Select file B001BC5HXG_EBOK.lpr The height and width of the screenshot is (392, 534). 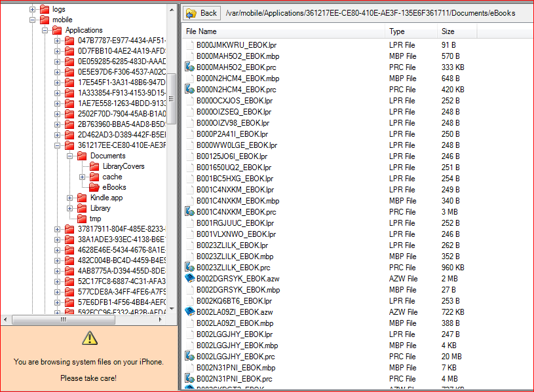click(235, 179)
